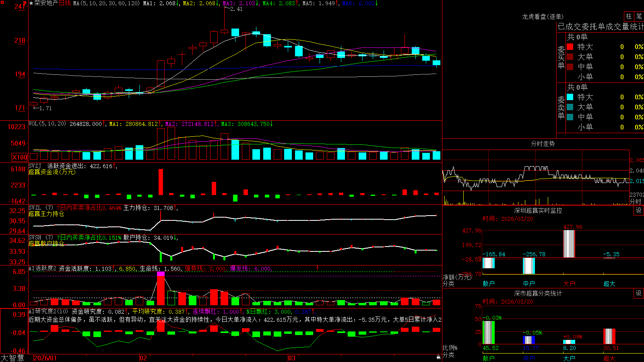The width and height of the screenshot is (644, 362).
Task: Open 设 settings for 深圳超赢实时监控
Action: [x=639, y=210]
